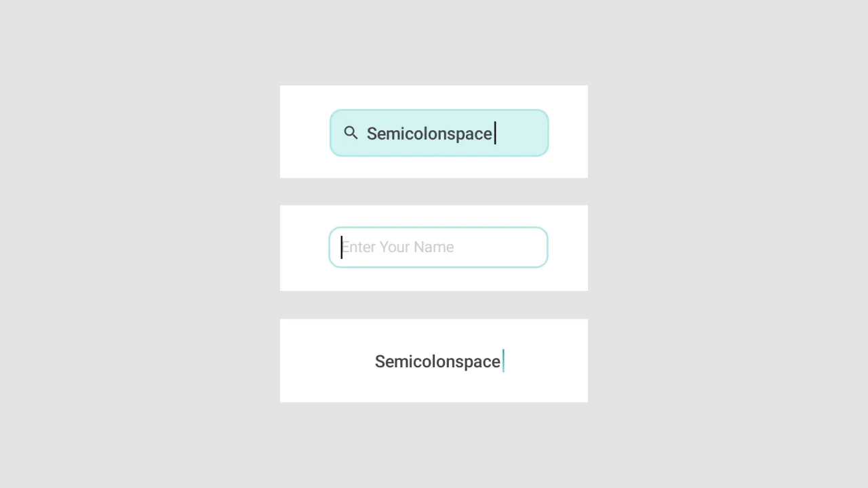Click the cursor line in the name input
Viewport: 868px width, 488px height.
click(341, 247)
